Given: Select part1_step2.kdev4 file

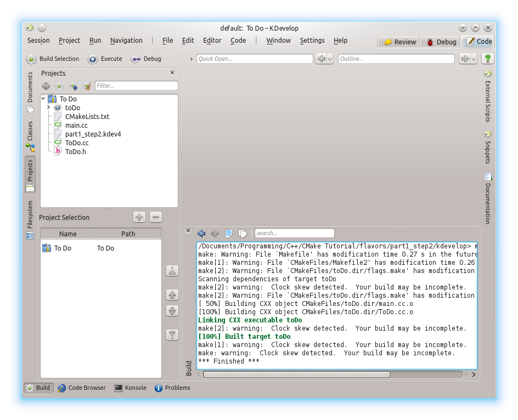Looking at the screenshot, I should pyautogui.click(x=93, y=134).
